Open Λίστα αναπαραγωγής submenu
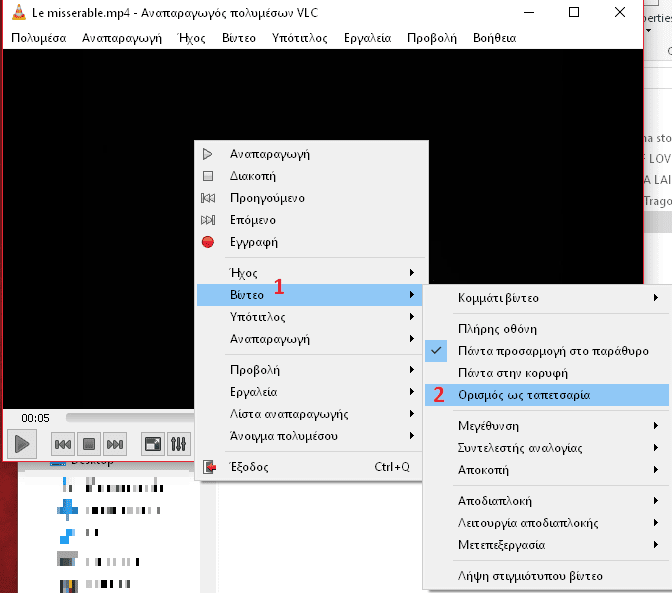 coord(309,414)
